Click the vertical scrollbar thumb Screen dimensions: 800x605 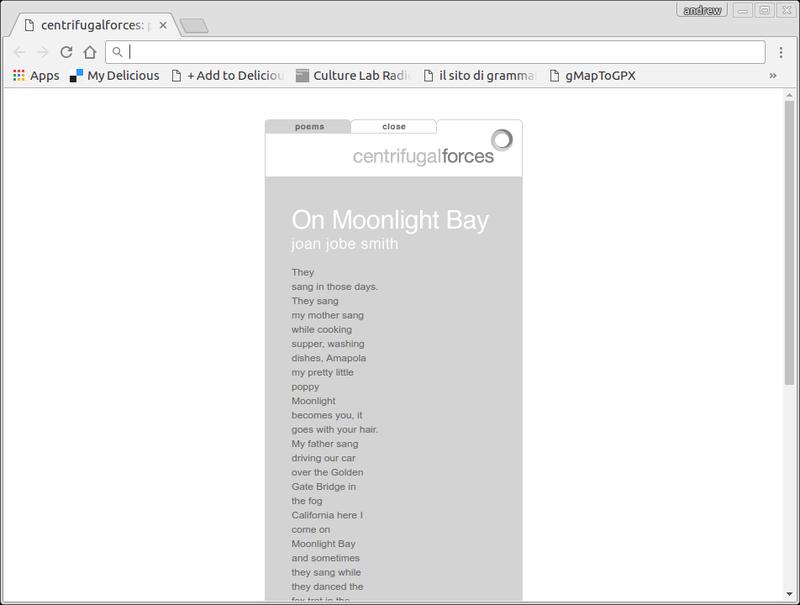click(789, 242)
